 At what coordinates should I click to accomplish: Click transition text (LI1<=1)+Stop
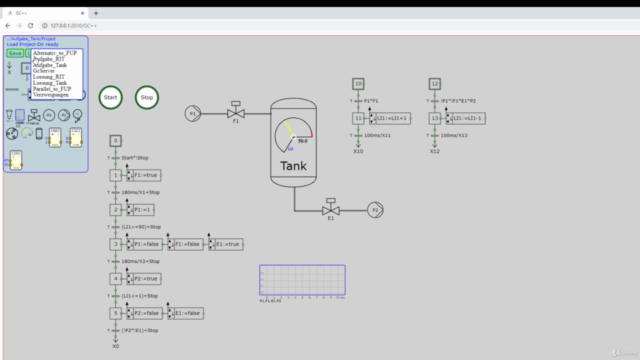[140, 296]
